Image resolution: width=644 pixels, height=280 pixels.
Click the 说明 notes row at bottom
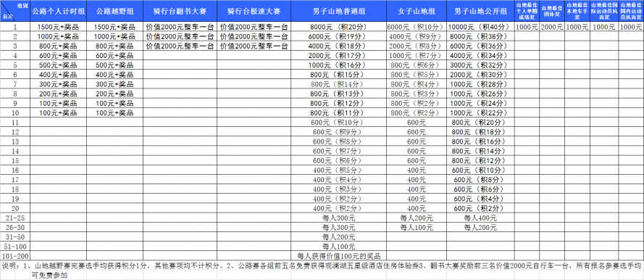click(322, 270)
